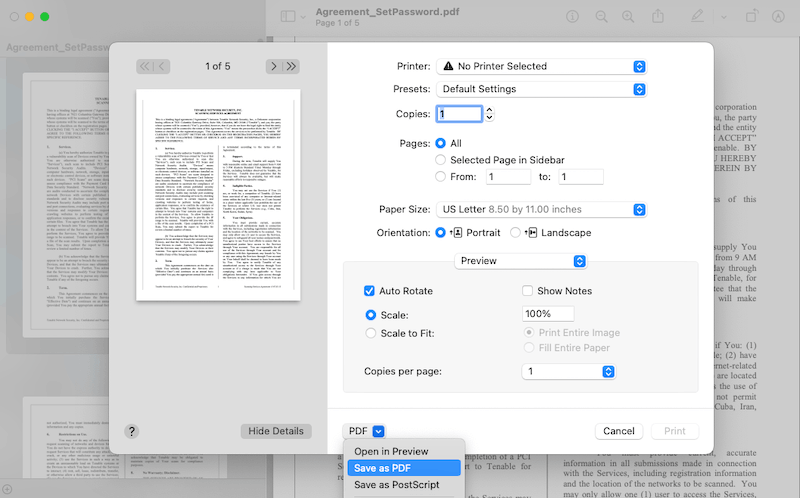This screenshot has width=800, height=498.
Task: Uncheck the Auto Rotate checkbox
Action: tap(369, 291)
